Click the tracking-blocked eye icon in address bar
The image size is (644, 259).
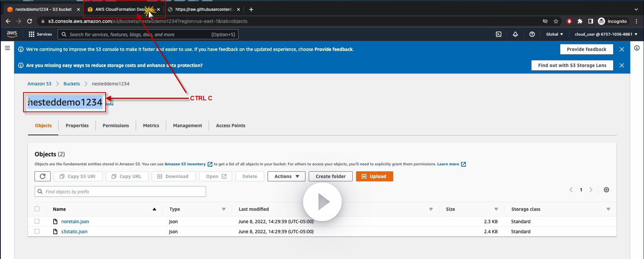[x=545, y=21]
